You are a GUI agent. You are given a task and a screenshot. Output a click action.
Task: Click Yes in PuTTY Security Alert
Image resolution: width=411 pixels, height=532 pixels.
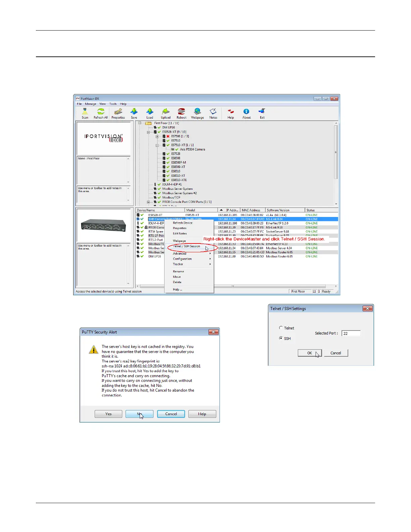[x=108, y=414]
